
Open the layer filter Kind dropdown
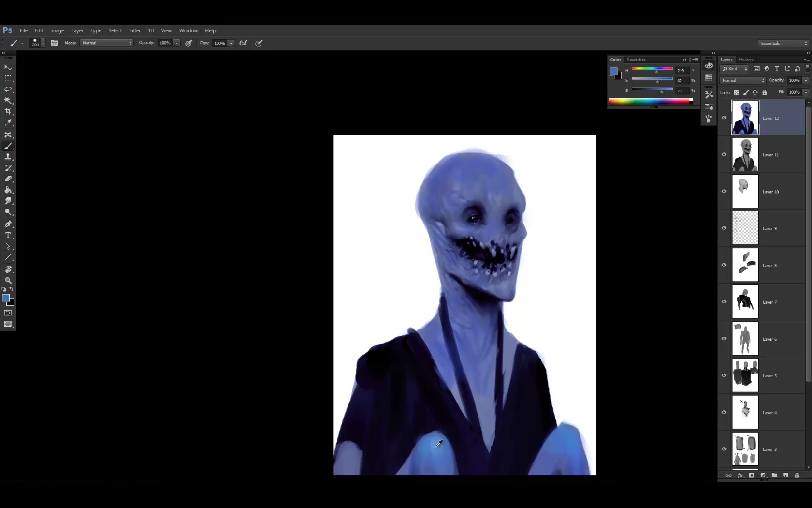point(734,69)
